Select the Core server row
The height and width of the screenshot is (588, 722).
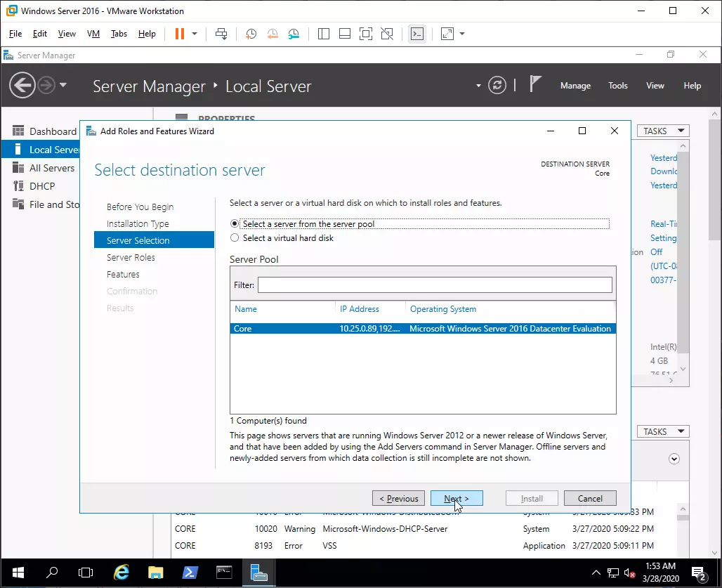pyautogui.click(x=423, y=329)
